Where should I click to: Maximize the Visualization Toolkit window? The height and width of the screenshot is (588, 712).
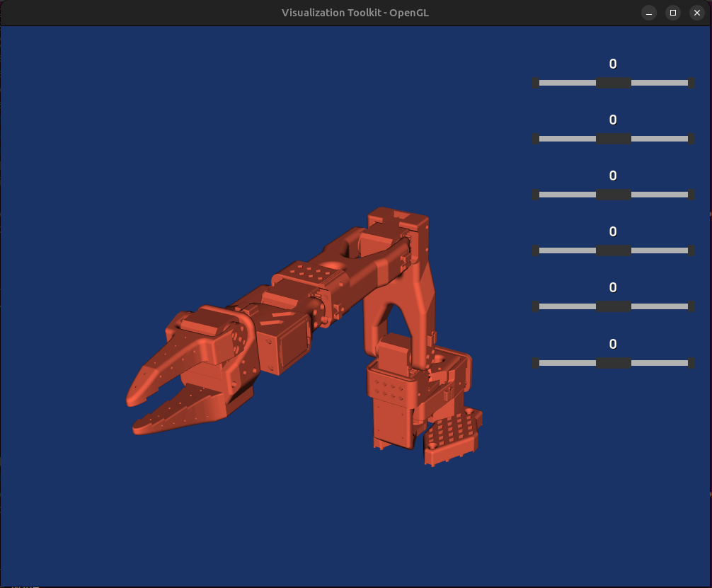click(x=673, y=13)
